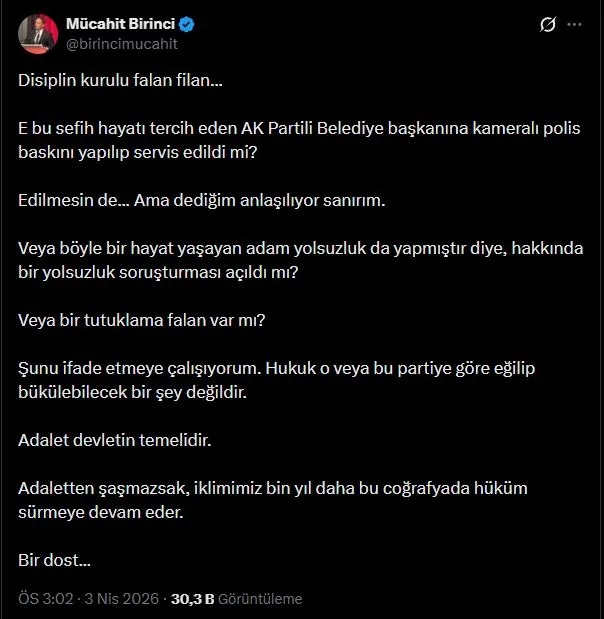Open Mücahit Birinci's profile picture

pos(37,33)
